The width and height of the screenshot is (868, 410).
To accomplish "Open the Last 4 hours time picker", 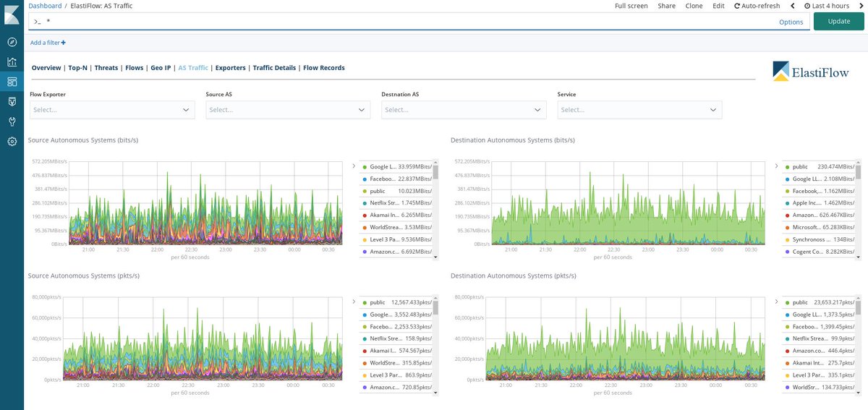I will (x=826, y=6).
